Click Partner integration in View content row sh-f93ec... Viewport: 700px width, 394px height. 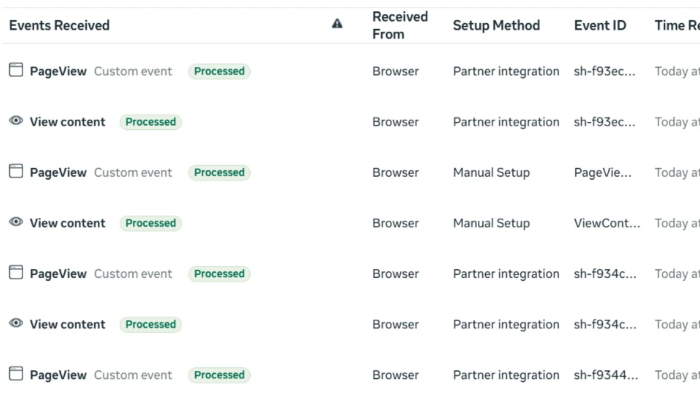(506, 122)
